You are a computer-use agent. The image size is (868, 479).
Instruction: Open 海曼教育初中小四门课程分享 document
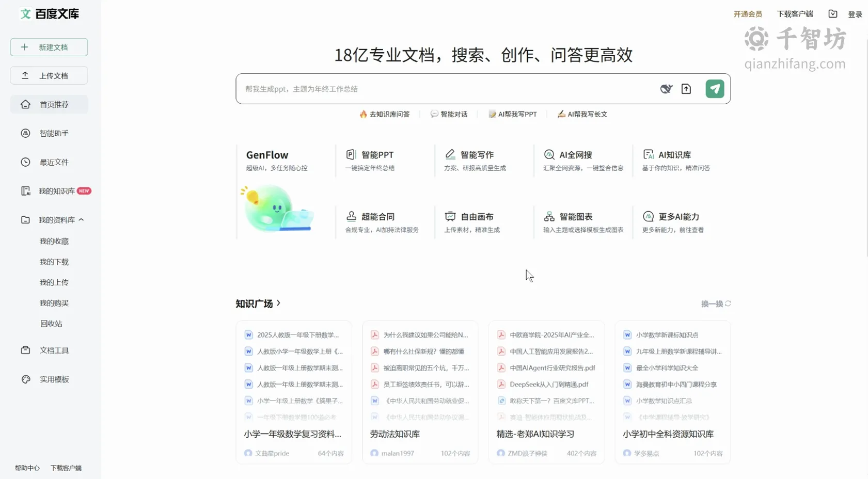tap(676, 385)
